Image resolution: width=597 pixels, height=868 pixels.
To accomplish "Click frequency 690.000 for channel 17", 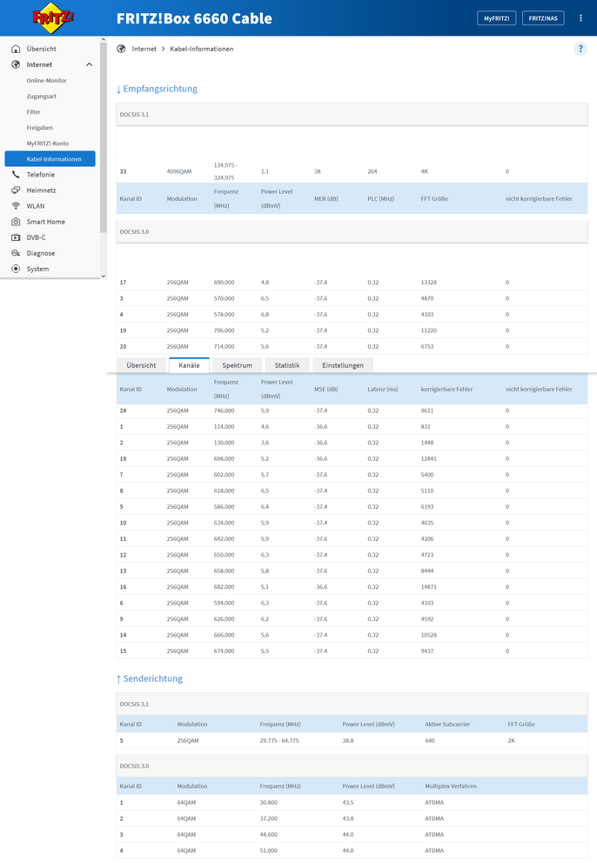I will coord(224,283).
